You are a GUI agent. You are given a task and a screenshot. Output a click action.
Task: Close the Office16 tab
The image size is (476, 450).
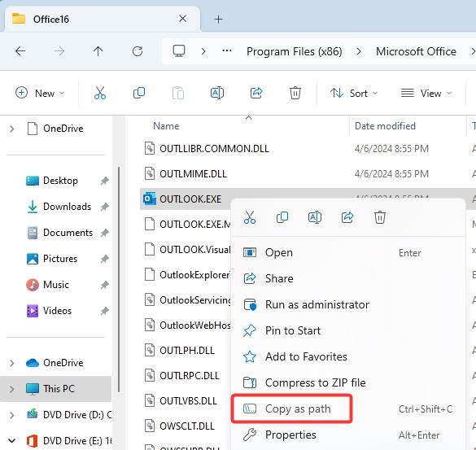tap(183, 19)
